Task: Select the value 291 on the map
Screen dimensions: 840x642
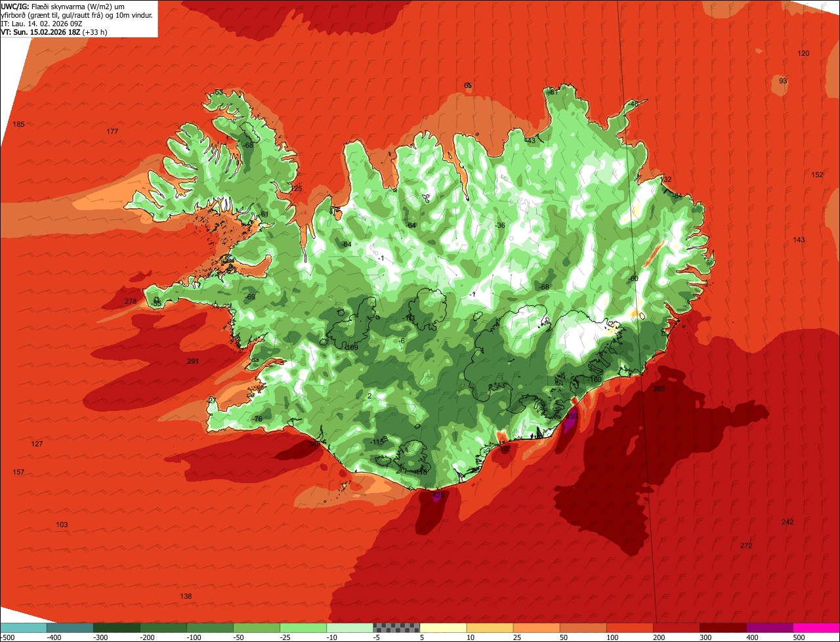Action: pyautogui.click(x=193, y=361)
